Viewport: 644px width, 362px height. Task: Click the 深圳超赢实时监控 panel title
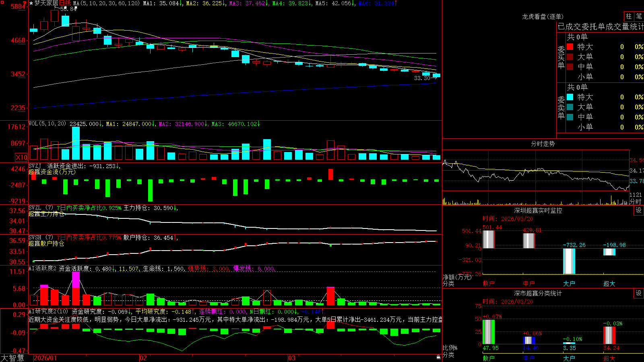tap(538, 210)
